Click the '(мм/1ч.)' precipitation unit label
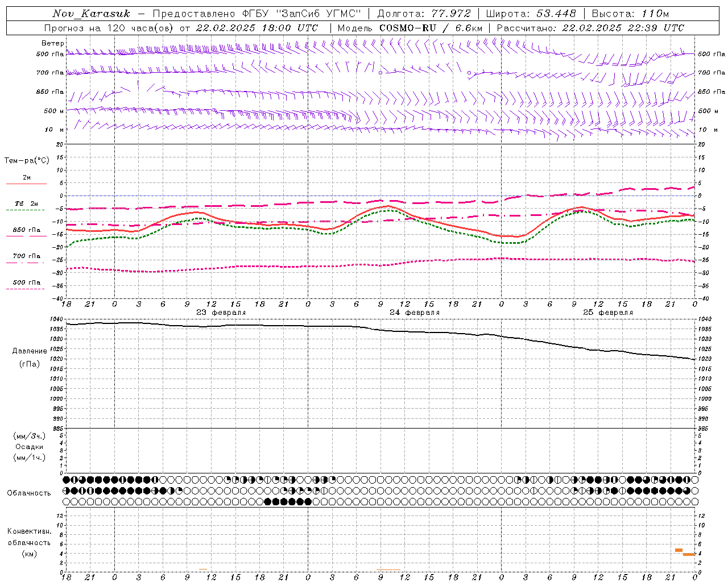728x582 pixels. (30, 458)
